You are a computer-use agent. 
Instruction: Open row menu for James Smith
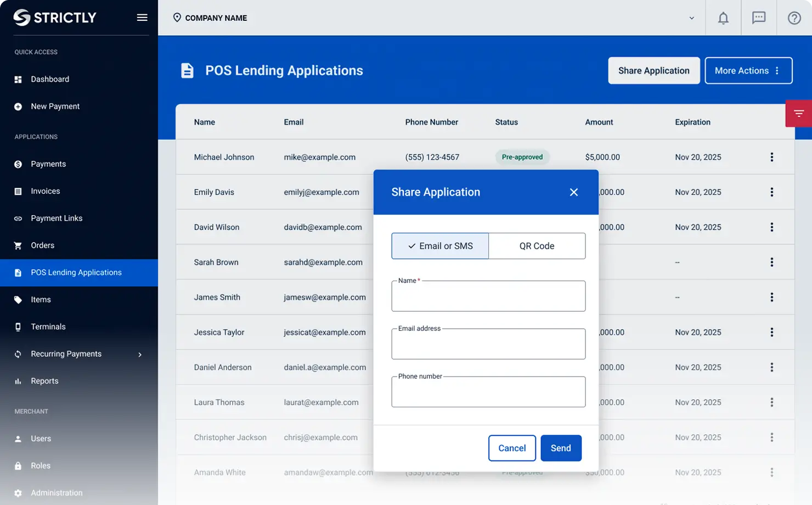coord(771,297)
